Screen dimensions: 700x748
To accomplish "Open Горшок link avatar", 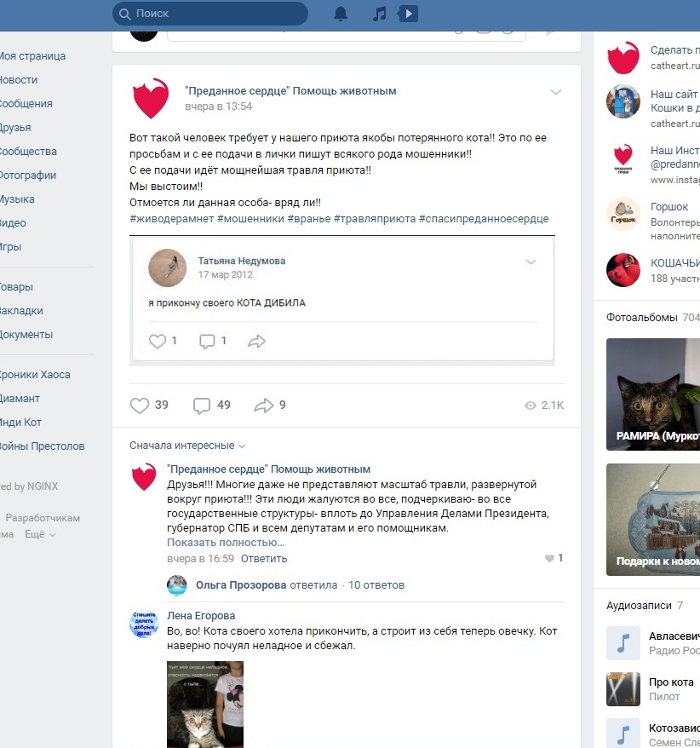I will pyautogui.click(x=623, y=214).
